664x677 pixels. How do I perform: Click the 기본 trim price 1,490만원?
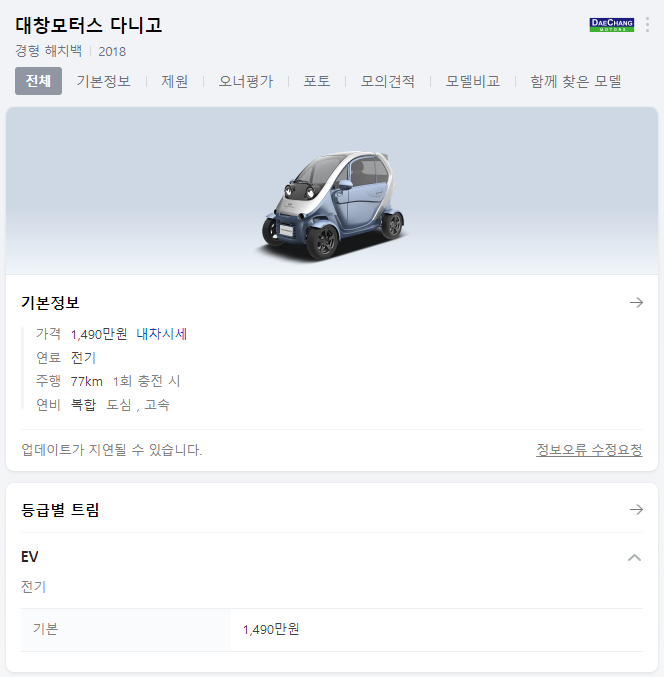[271, 629]
